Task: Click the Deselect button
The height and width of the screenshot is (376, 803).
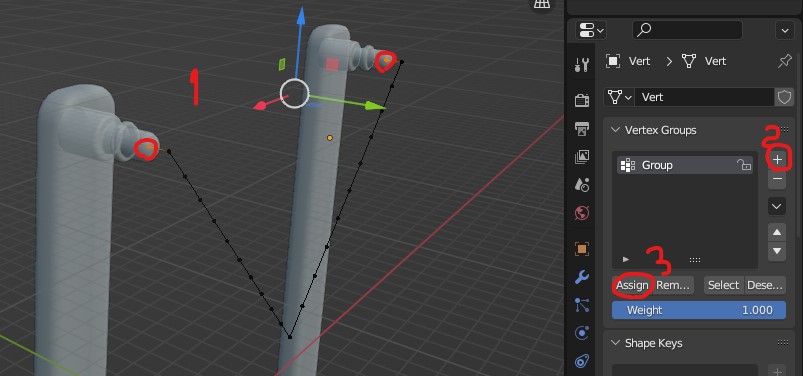Action: (765, 285)
